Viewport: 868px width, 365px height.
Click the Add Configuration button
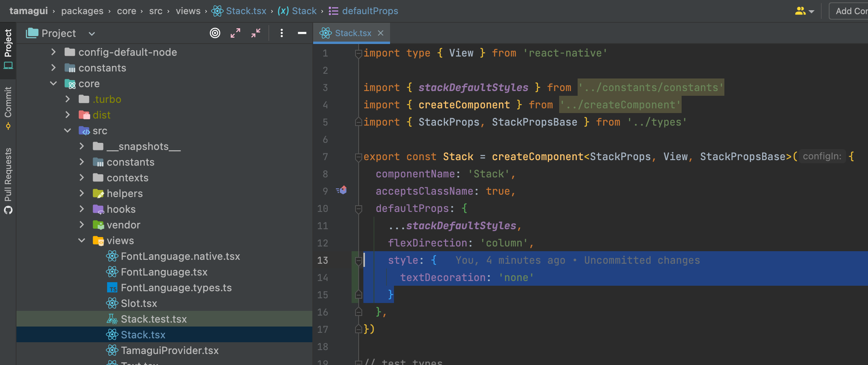pos(854,11)
